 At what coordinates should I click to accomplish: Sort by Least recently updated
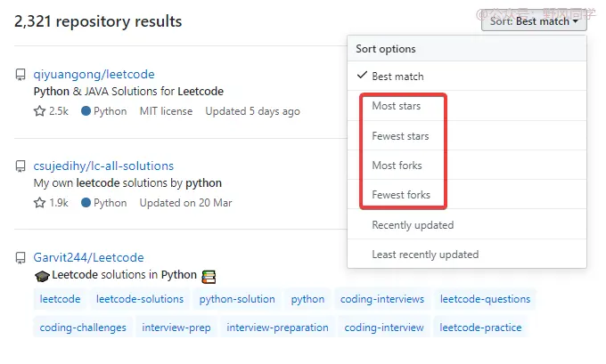coord(425,255)
